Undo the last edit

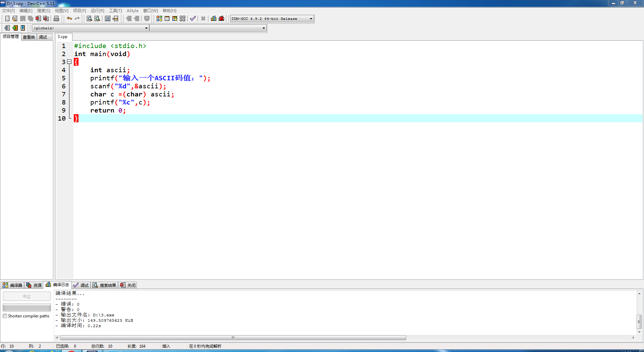click(69, 18)
